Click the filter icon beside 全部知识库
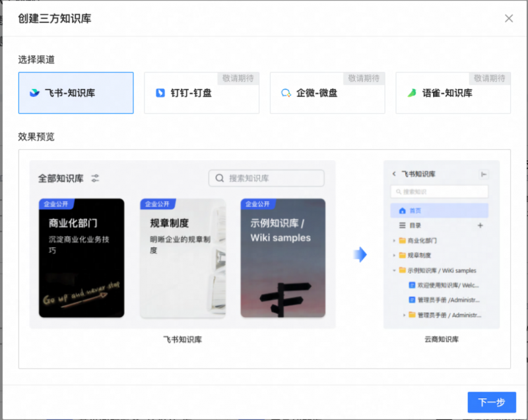 [x=95, y=178]
